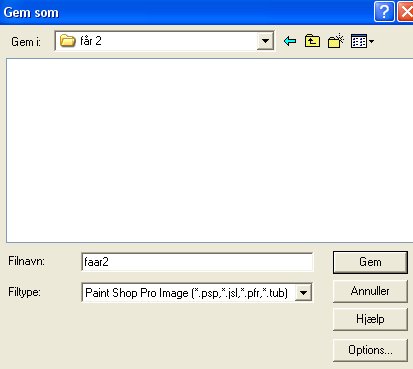Screen dimensions: 413x369
Task: Select the Paint Shop Pro Image filetype field
Action: (197, 293)
